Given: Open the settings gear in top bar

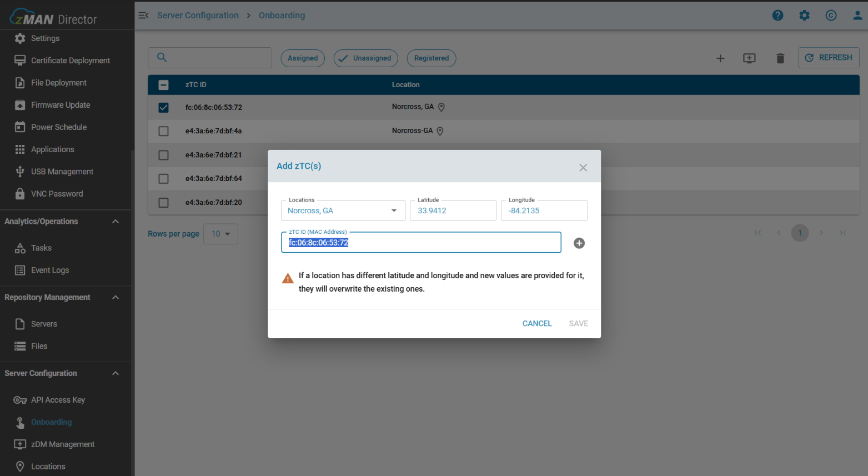Looking at the screenshot, I should (x=804, y=16).
